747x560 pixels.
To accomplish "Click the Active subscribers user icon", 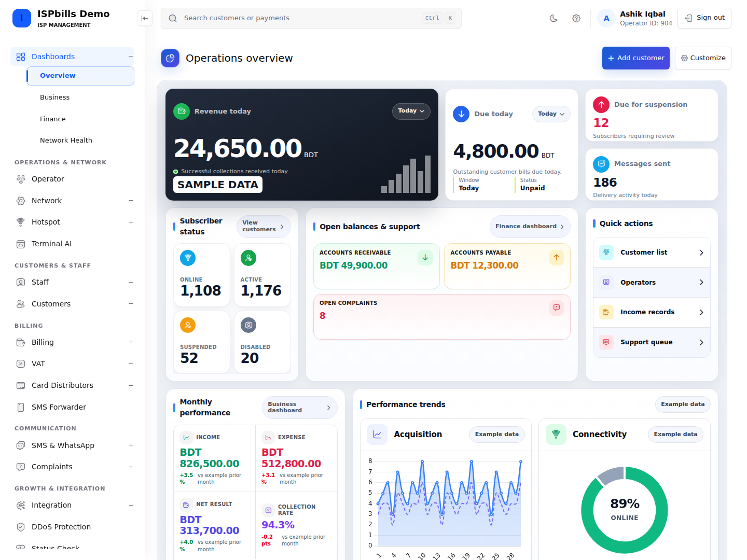I will coord(248,258).
